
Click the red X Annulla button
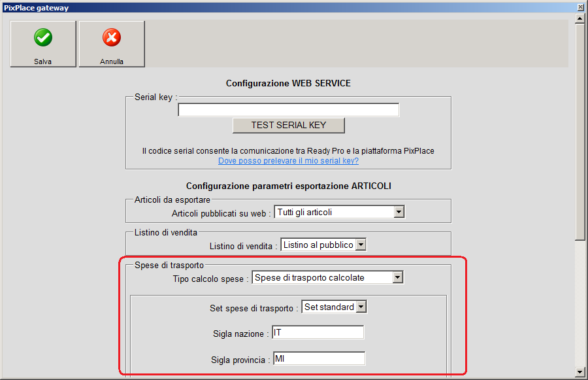point(112,44)
